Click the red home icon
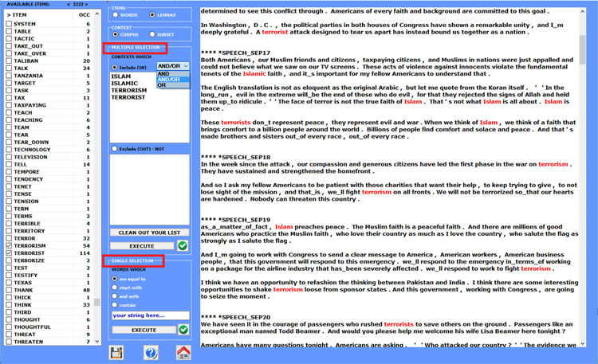The width and height of the screenshot is (598, 364). coord(183,353)
